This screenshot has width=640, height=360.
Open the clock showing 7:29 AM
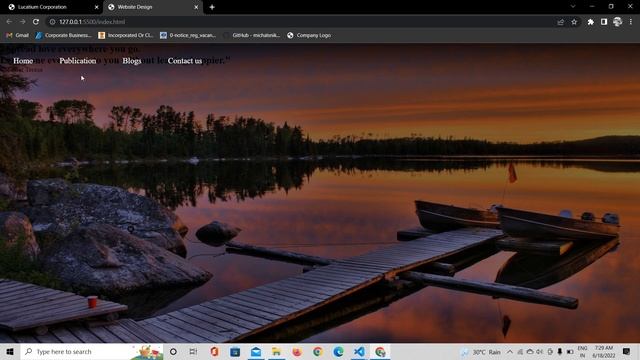(604, 352)
